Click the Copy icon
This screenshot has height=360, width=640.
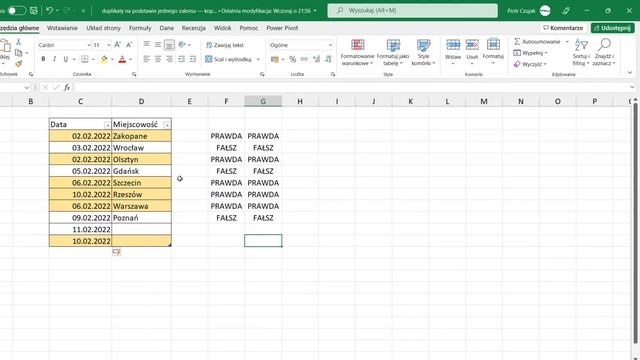[x=18, y=53]
